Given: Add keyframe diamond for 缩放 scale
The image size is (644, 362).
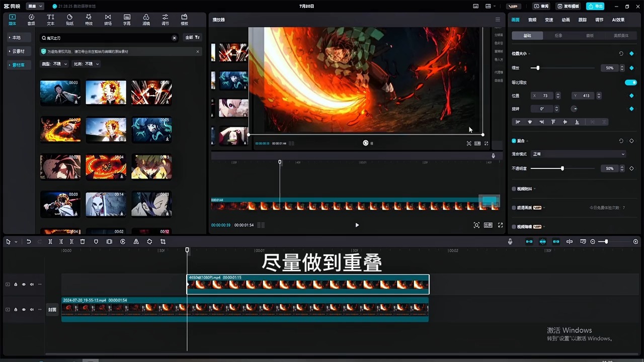Looking at the screenshot, I should [631, 68].
